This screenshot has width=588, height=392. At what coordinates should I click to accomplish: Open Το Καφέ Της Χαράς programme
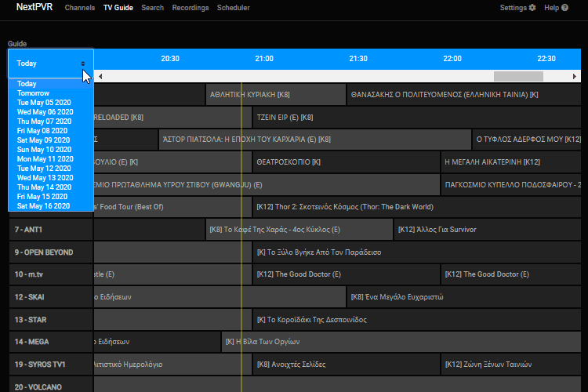(x=299, y=230)
